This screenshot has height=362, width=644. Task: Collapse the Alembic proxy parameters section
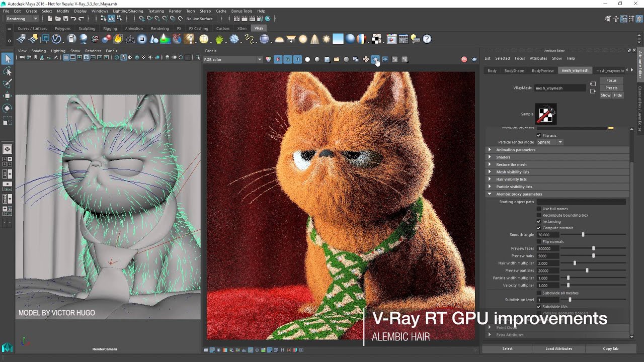(557, 194)
